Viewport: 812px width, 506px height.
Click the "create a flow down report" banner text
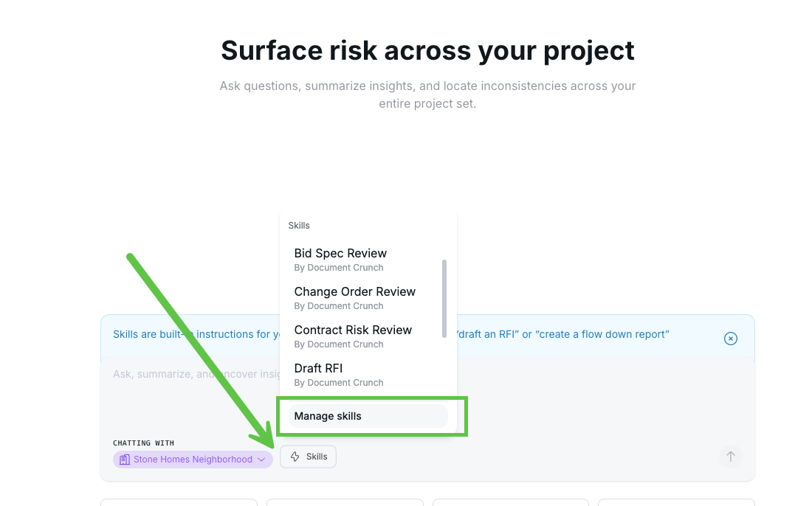(604, 334)
